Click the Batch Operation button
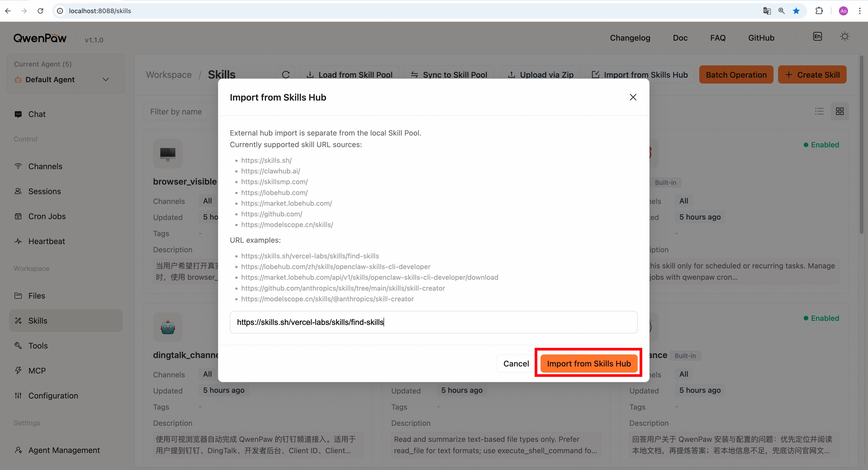868x470 pixels. point(736,74)
